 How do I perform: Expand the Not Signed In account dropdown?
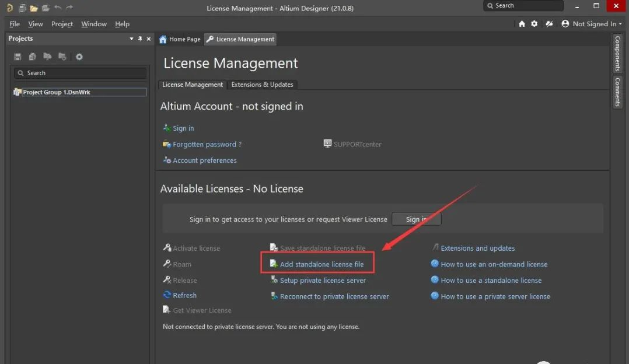click(x=591, y=24)
